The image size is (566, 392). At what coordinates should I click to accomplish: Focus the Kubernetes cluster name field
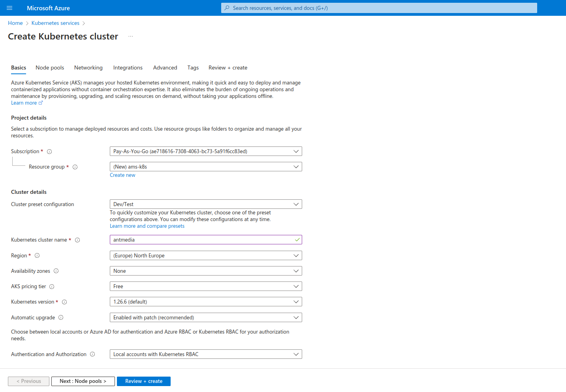206,240
